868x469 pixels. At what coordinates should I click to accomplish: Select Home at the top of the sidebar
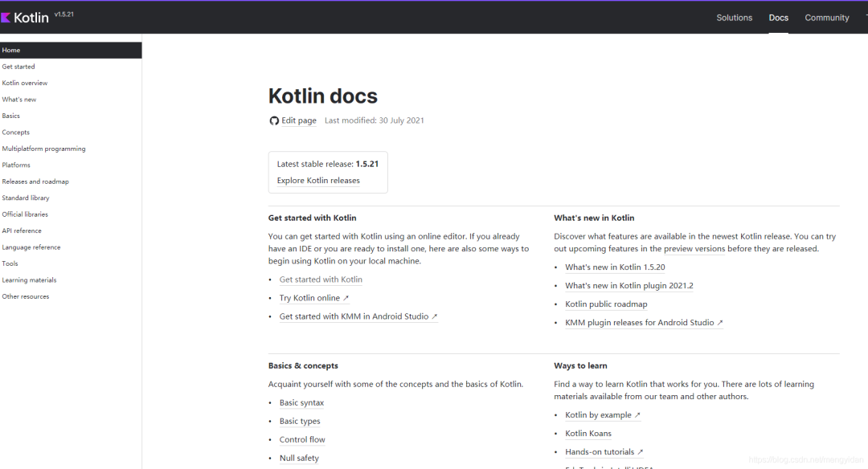pos(11,50)
